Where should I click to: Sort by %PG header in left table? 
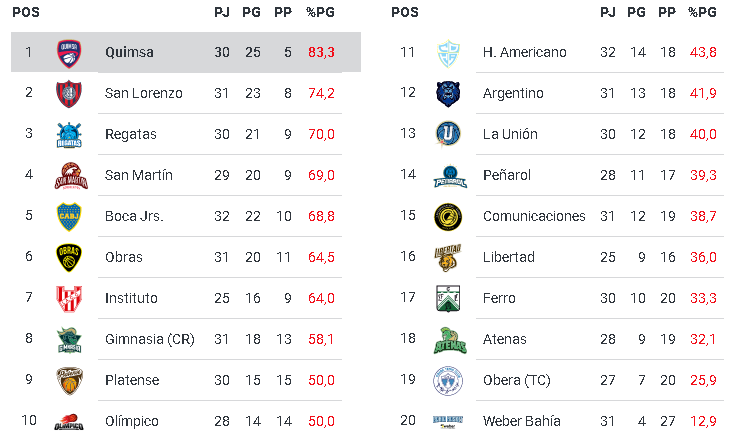tap(321, 12)
